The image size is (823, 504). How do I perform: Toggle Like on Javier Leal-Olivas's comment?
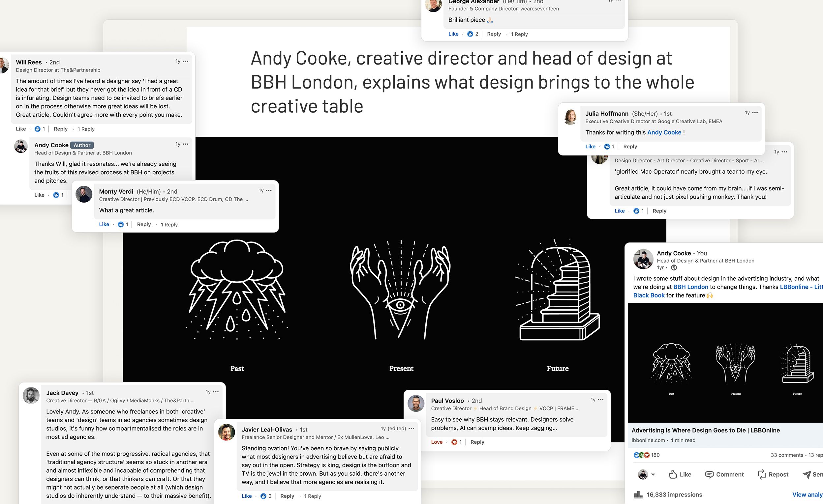(x=247, y=496)
